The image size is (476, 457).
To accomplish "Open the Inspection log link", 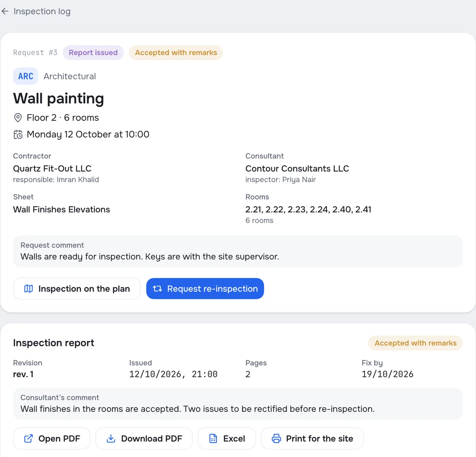I will pos(42,11).
